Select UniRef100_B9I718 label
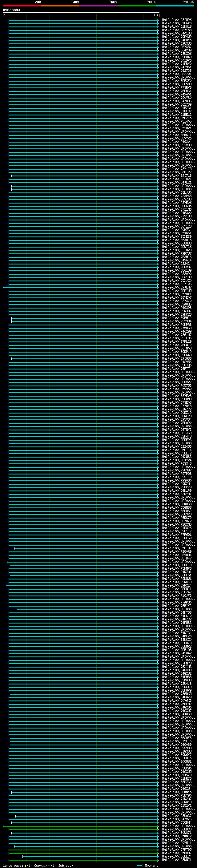The image size is (197, 868). [176, 176]
